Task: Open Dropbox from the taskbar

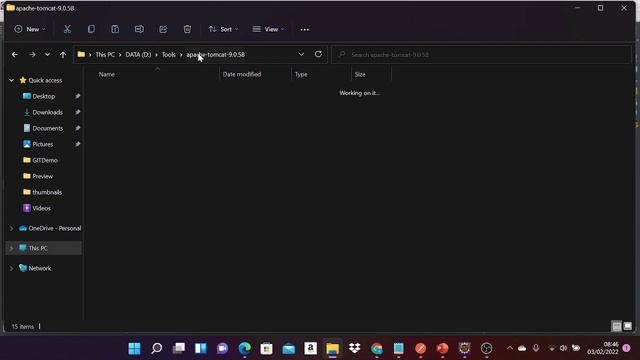Action: click(355, 348)
